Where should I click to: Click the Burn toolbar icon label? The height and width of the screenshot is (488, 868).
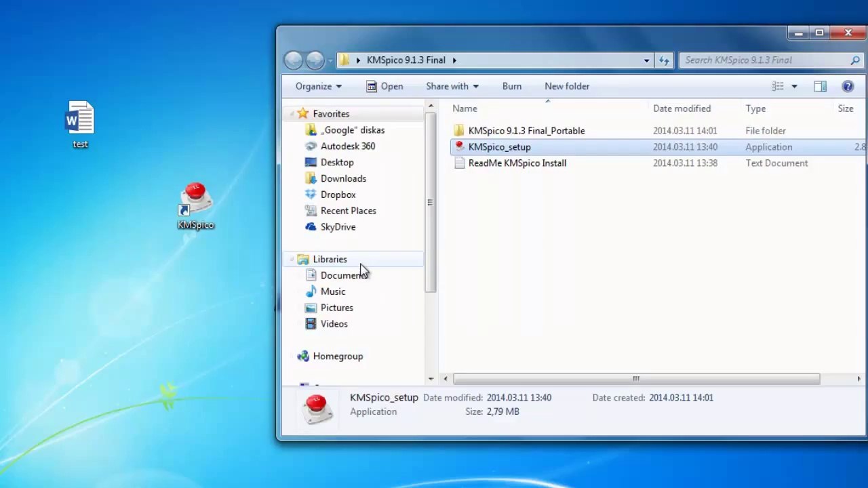512,86
